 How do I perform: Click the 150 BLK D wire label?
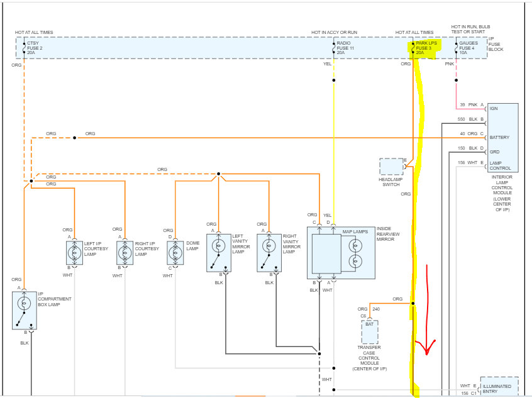(x=470, y=148)
